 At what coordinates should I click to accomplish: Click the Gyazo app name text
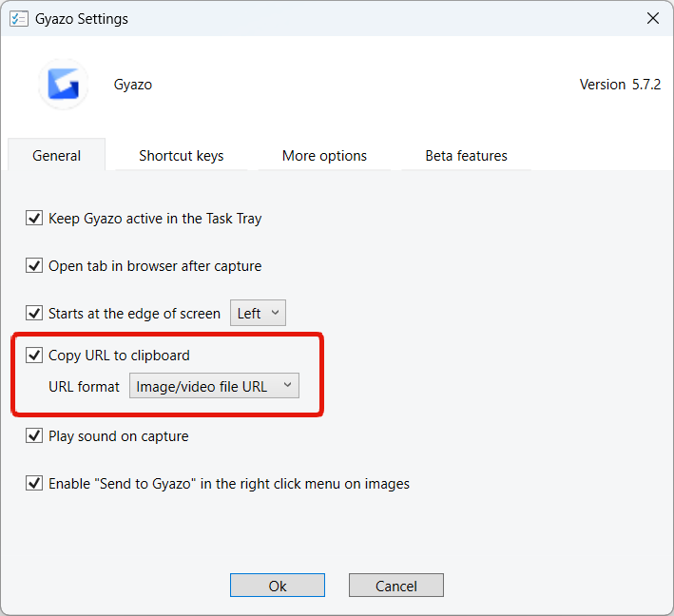pos(133,85)
